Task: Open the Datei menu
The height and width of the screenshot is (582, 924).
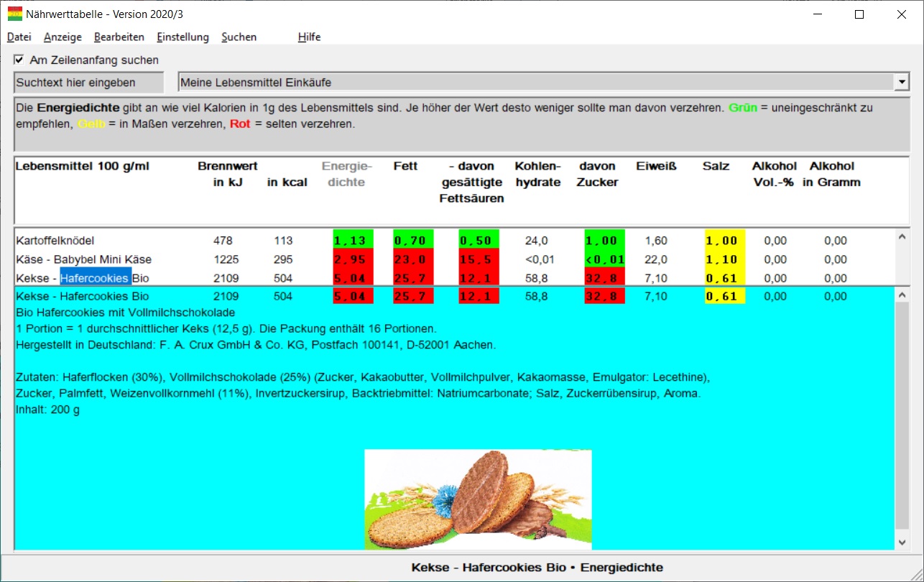Action: click(19, 37)
